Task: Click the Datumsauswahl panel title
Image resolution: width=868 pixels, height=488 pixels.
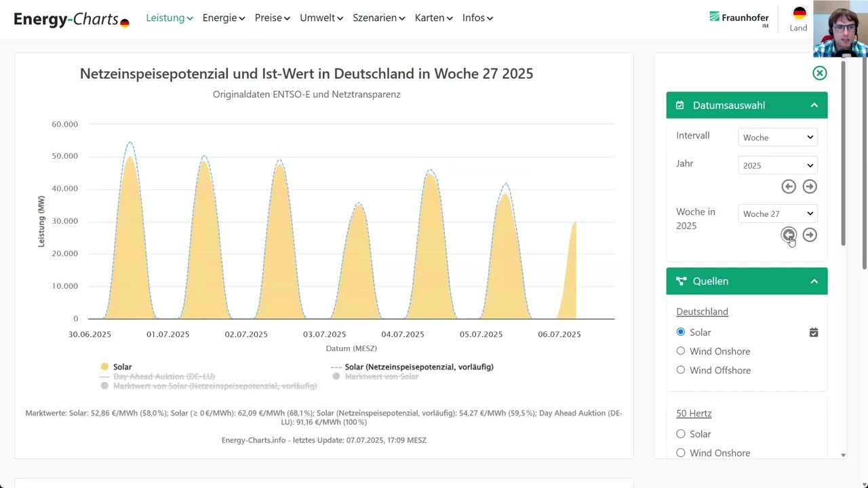Action: pos(729,106)
